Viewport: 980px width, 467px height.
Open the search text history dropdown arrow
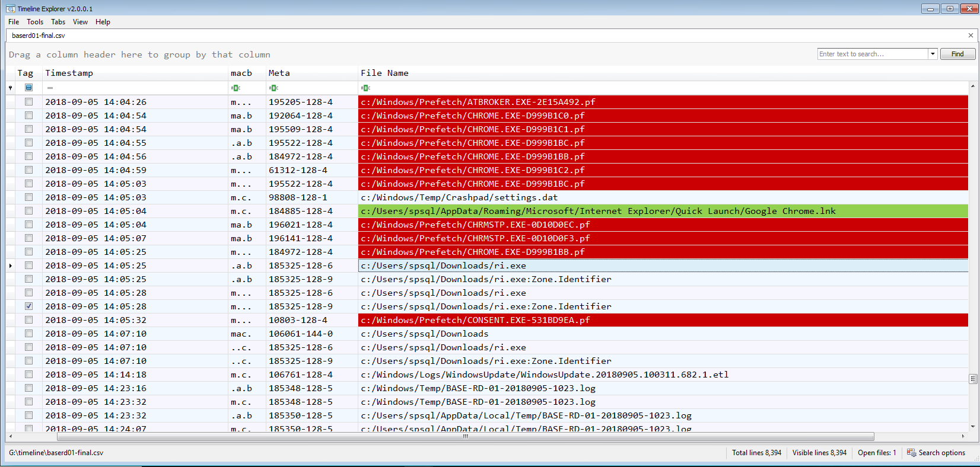point(933,54)
